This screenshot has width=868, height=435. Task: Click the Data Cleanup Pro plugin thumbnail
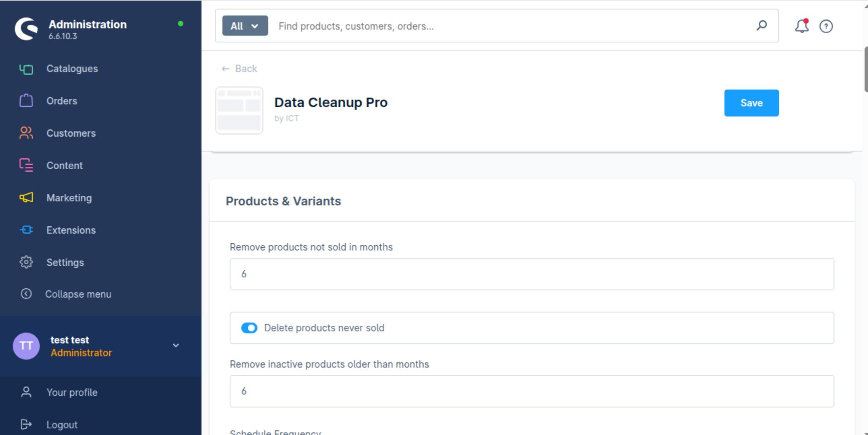239,110
